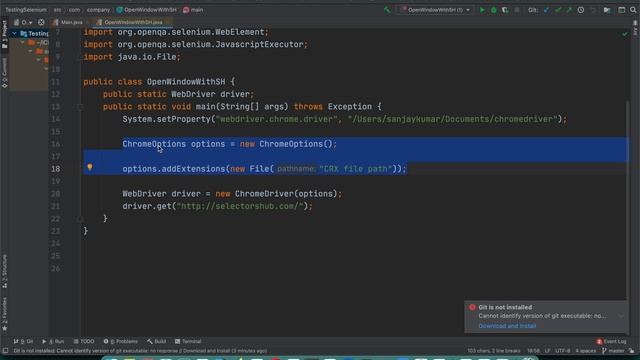
Task: Open the Build tool window tab
Action: tap(156, 341)
